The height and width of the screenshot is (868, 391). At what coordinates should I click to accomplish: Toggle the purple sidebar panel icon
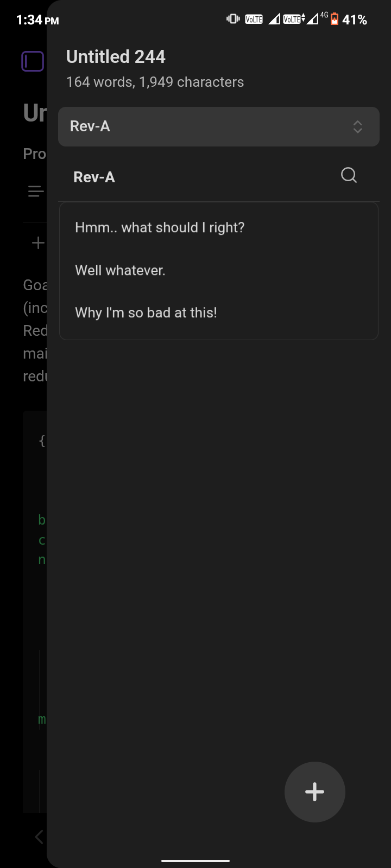(x=33, y=61)
